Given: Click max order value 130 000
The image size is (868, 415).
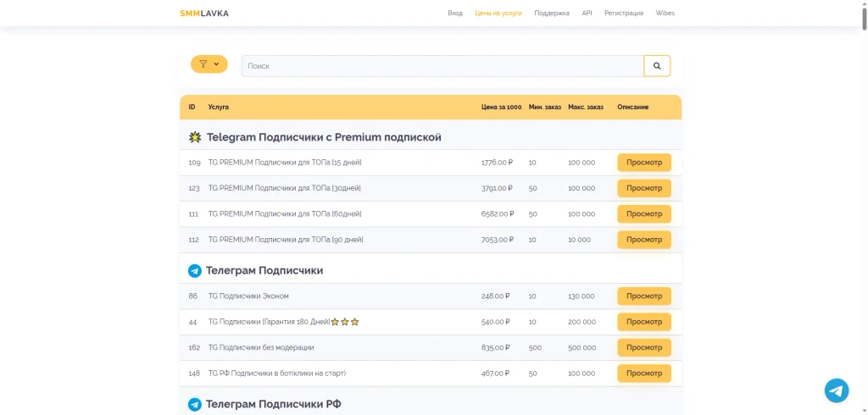Looking at the screenshot, I should tap(581, 296).
